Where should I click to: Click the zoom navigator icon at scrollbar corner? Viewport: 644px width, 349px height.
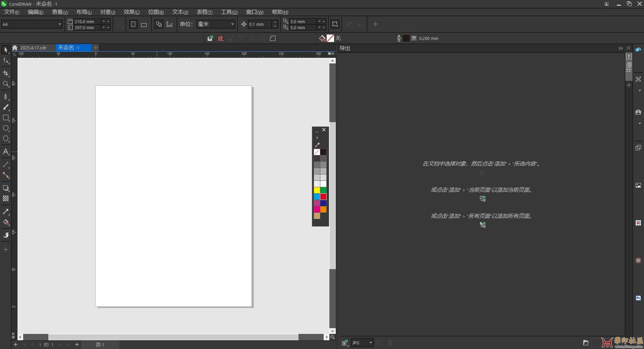pyautogui.click(x=332, y=337)
